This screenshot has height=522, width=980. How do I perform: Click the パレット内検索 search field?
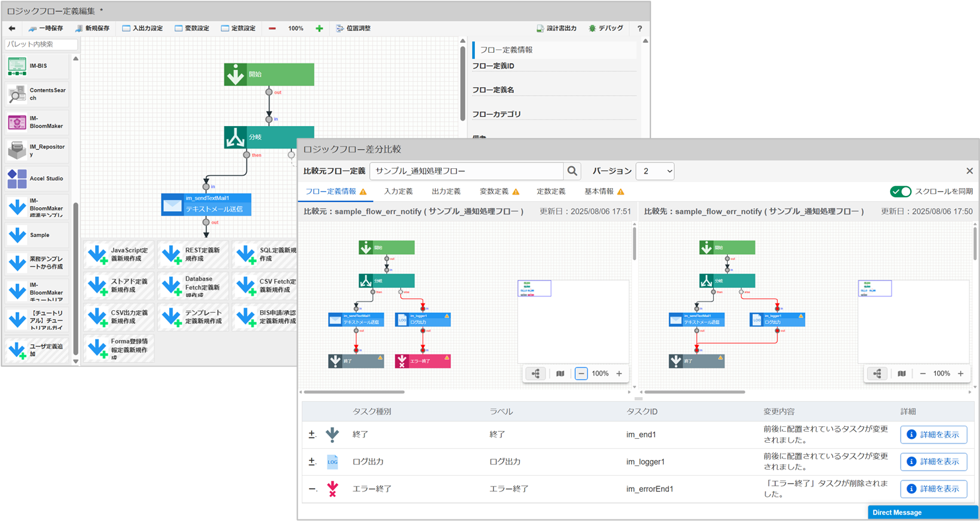41,44
